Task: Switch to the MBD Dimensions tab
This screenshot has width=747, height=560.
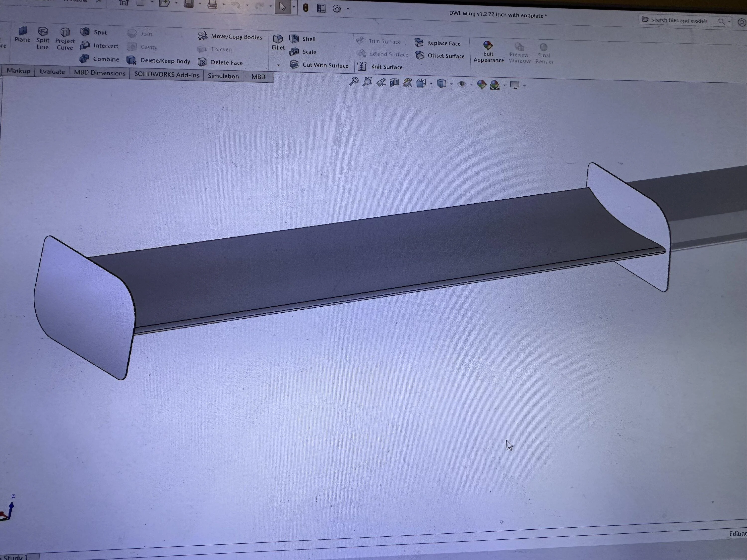Action: tap(100, 73)
